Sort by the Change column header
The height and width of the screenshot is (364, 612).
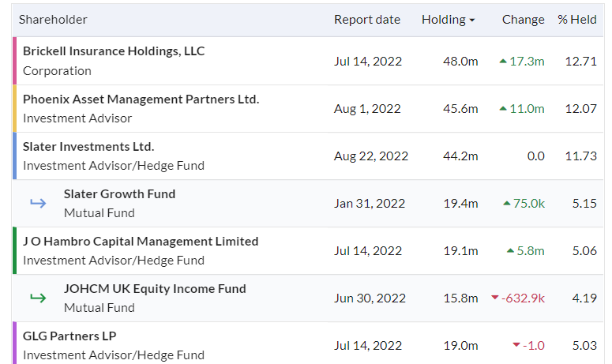click(523, 20)
